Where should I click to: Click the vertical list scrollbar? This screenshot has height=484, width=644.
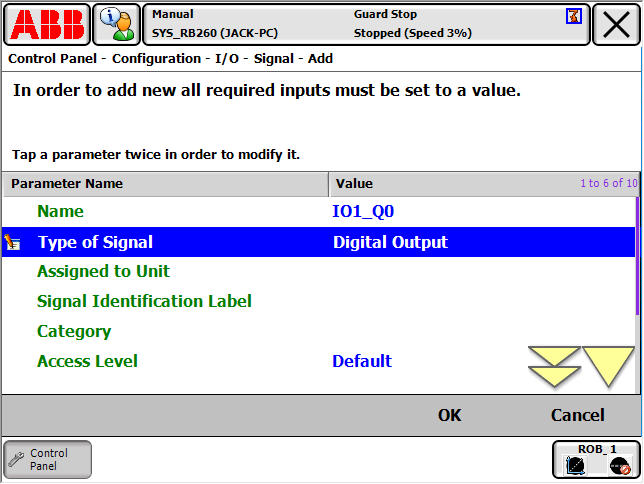[637, 256]
